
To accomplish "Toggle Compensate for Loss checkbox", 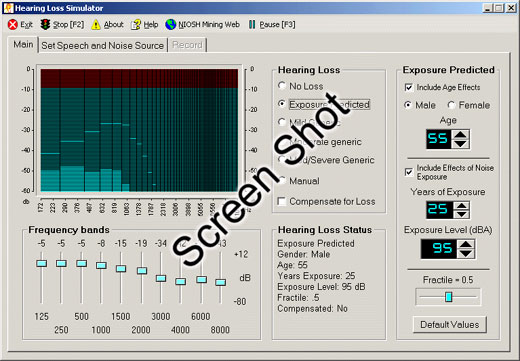I will pyautogui.click(x=282, y=201).
